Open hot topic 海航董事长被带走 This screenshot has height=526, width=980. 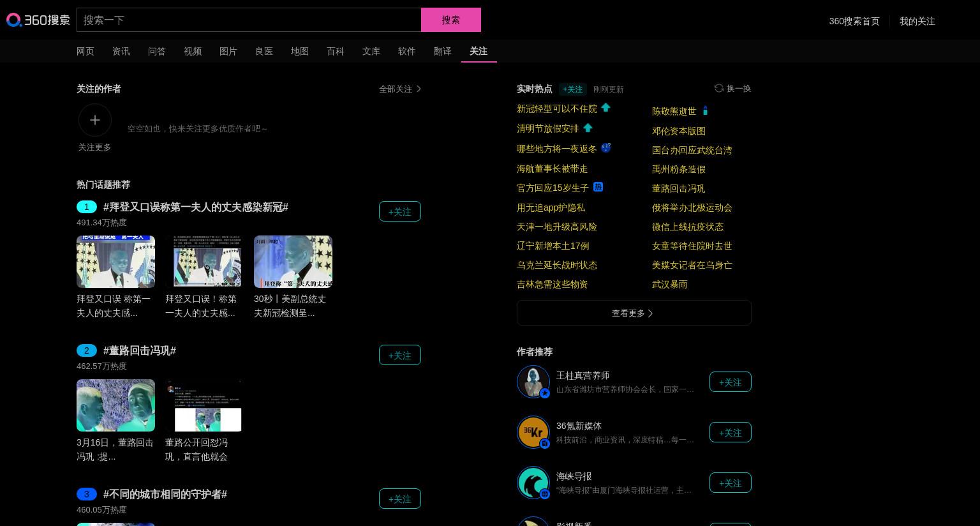tap(553, 169)
